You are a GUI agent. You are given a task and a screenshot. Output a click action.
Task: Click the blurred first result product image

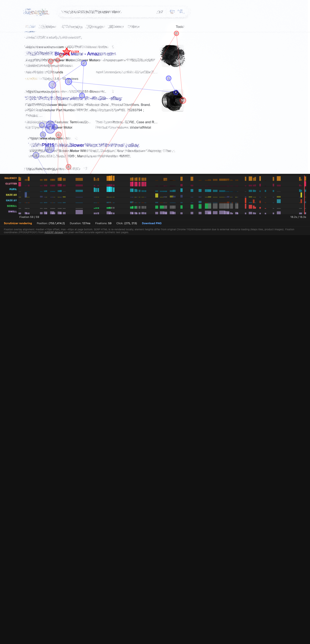click(172, 56)
